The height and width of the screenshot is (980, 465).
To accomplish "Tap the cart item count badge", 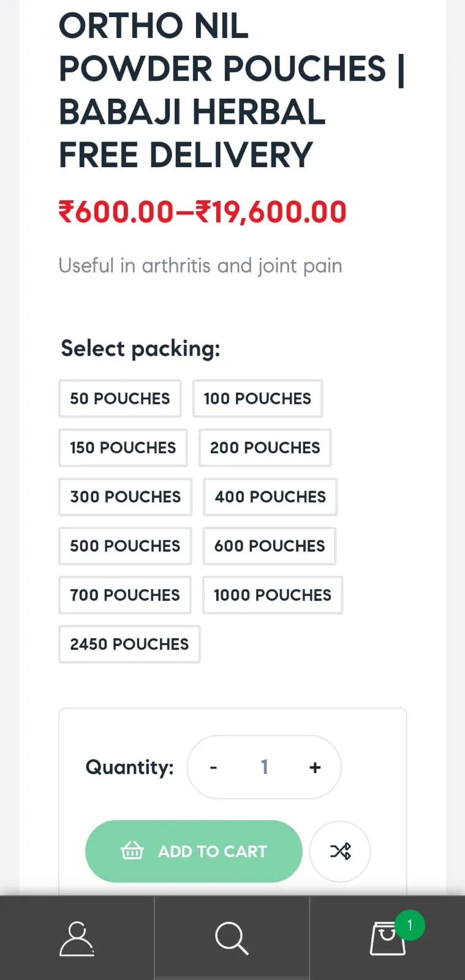I will (410, 925).
